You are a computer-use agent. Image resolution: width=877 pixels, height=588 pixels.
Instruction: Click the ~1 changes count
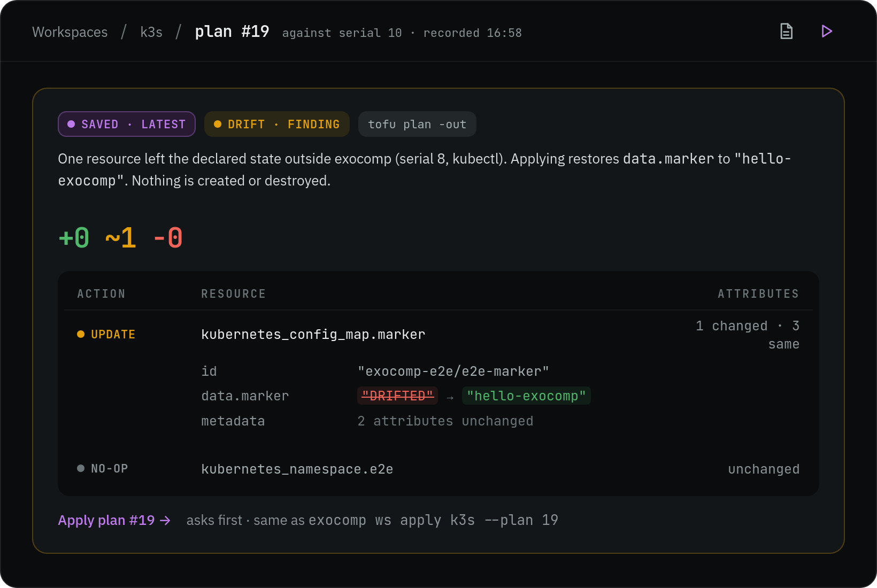[121, 238]
